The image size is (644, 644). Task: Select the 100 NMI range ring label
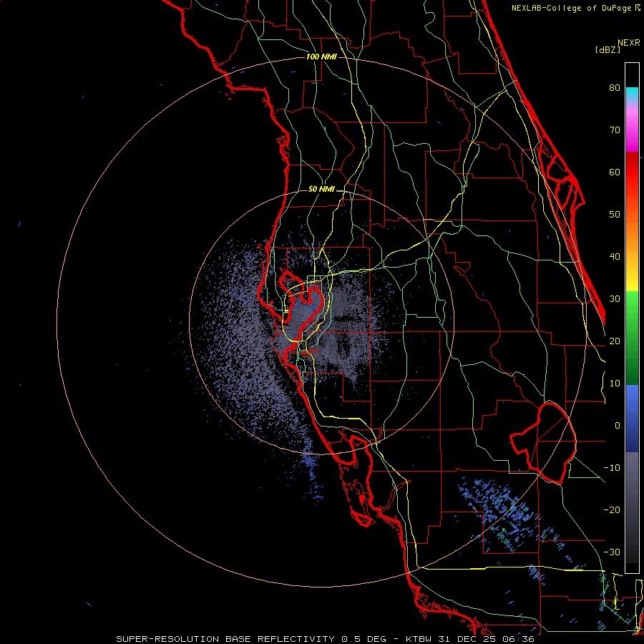click(x=321, y=57)
